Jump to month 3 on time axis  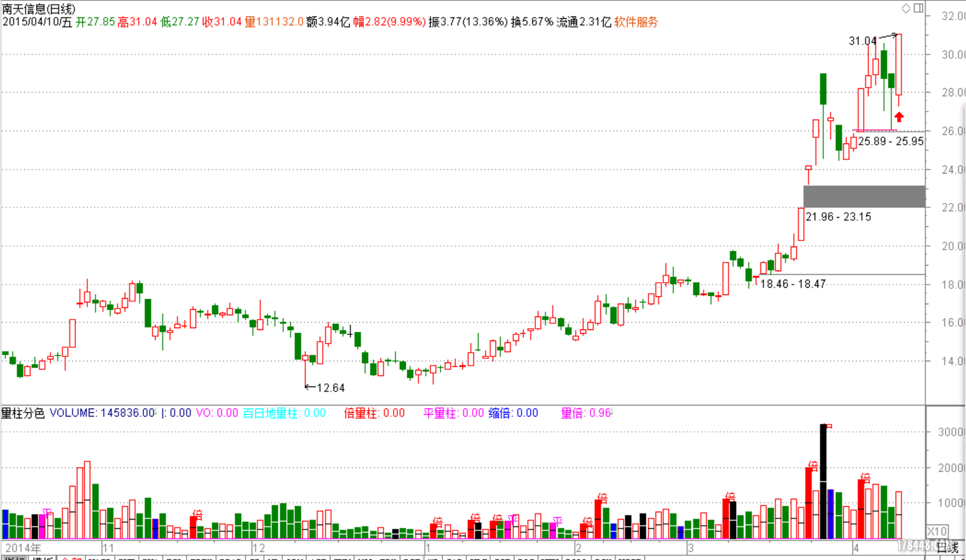point(691,548)
